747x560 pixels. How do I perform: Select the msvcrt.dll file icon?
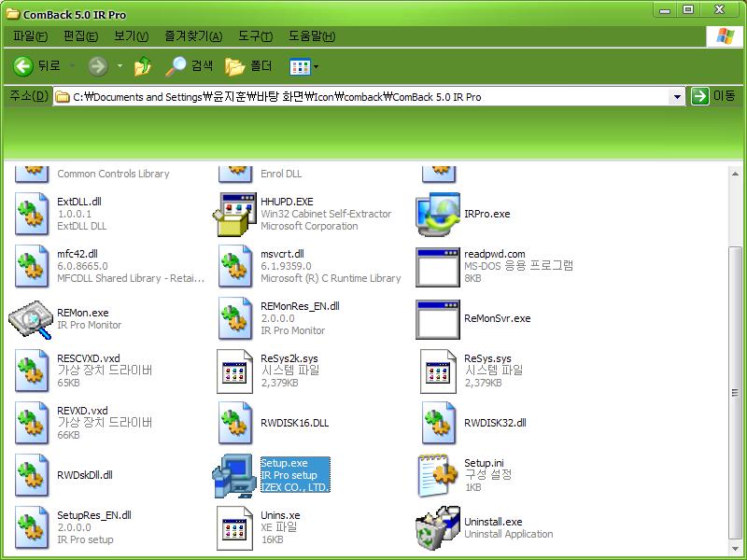point(235,266)
